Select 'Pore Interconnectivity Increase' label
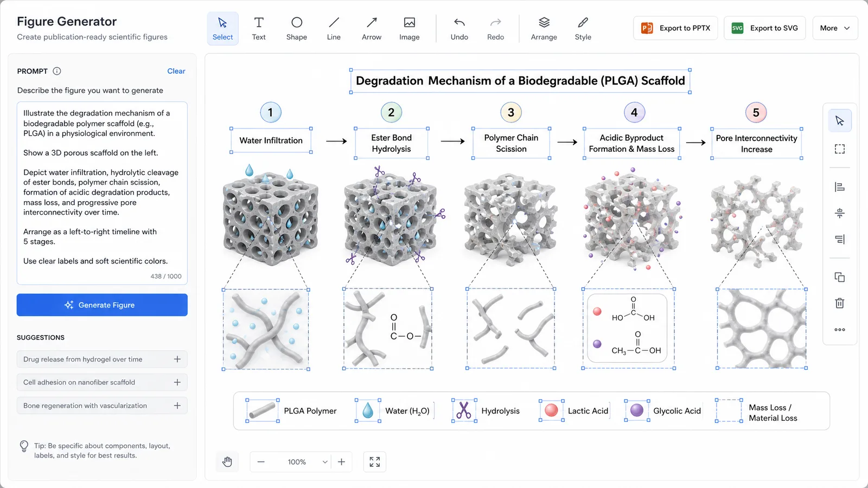868x488 pixels. click(x=756, y=144)
